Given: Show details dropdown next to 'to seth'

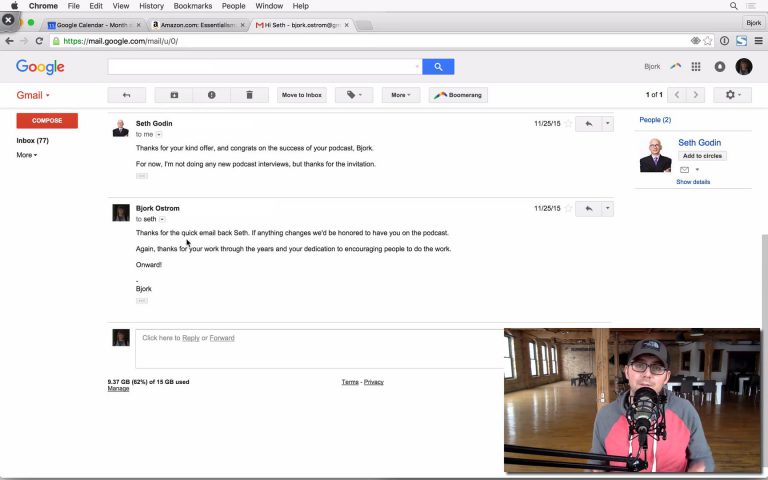Looking at the screenshot, I should (x=162, y=219).
